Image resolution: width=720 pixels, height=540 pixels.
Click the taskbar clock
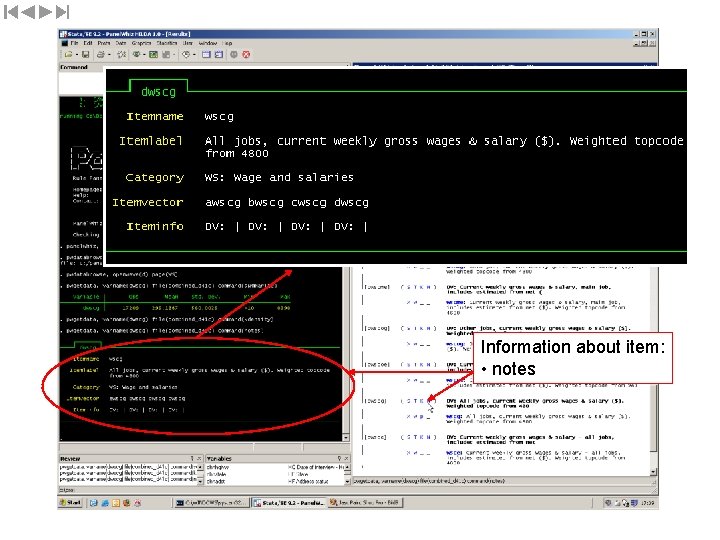647,503
